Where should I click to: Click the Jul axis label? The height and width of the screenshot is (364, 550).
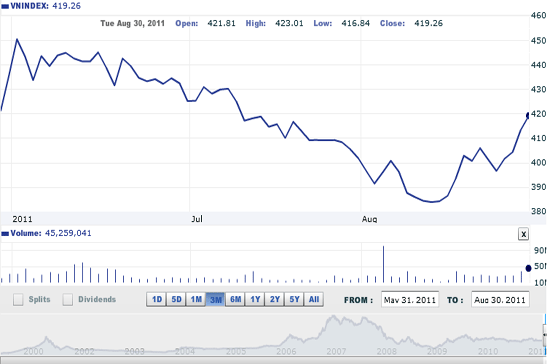pyautogui.click(x=197, y=219)
